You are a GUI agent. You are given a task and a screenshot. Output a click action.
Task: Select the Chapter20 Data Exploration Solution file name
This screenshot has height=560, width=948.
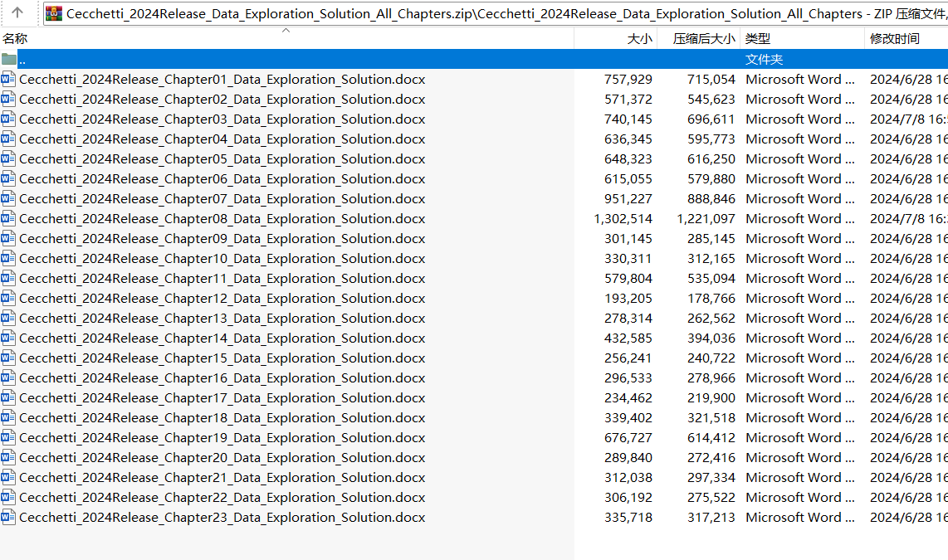(222, 458)
